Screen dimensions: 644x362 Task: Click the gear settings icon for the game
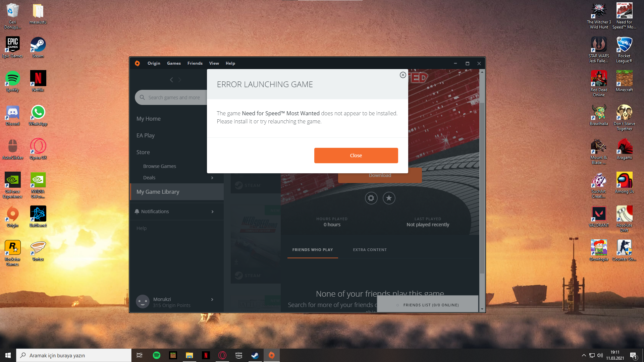(371, 198)
